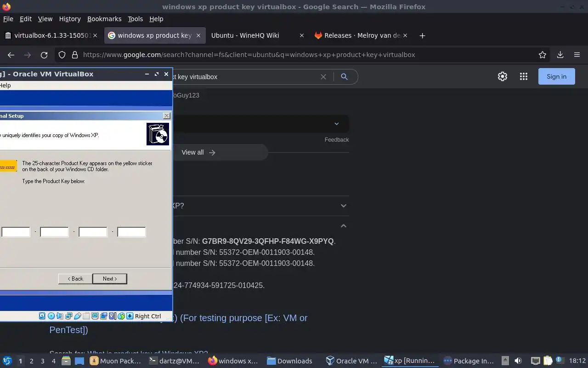Click the Sign in button on Google
The image size is (588, 368).
point(557,77)
